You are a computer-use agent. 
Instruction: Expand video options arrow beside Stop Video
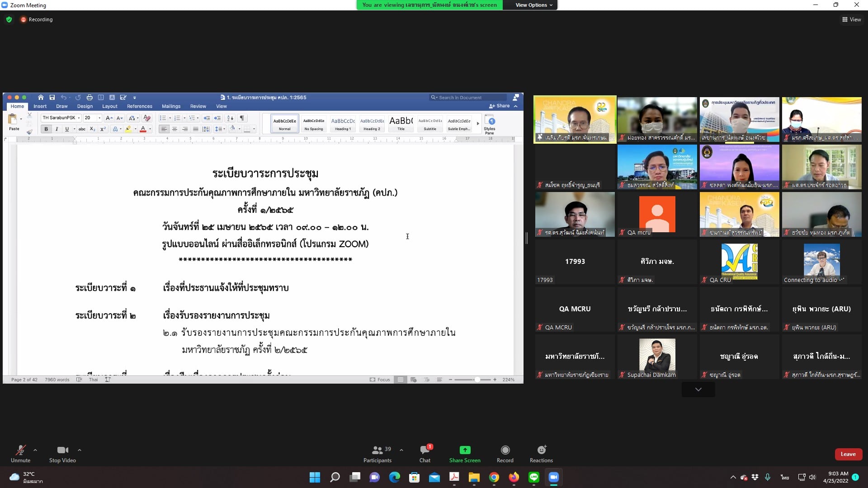80,450
